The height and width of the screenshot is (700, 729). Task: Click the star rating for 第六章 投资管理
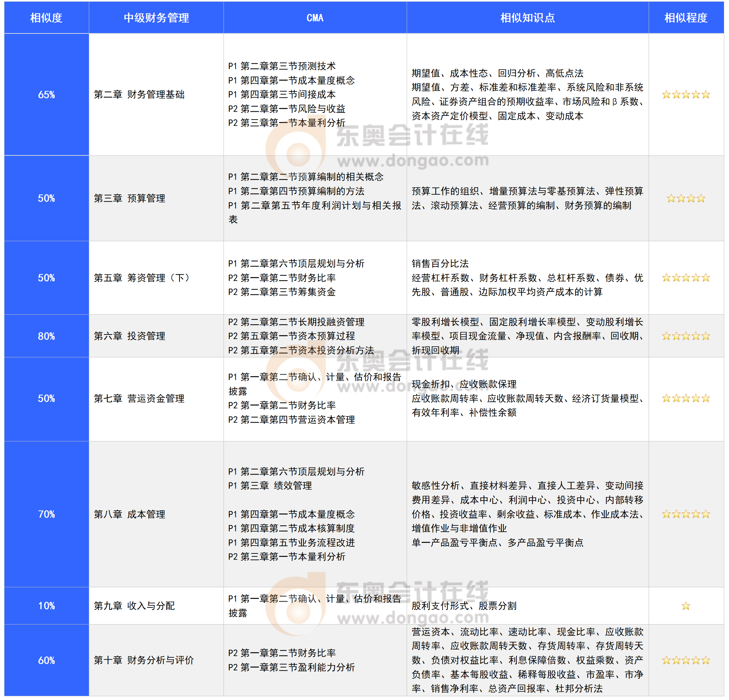[686, 337]
